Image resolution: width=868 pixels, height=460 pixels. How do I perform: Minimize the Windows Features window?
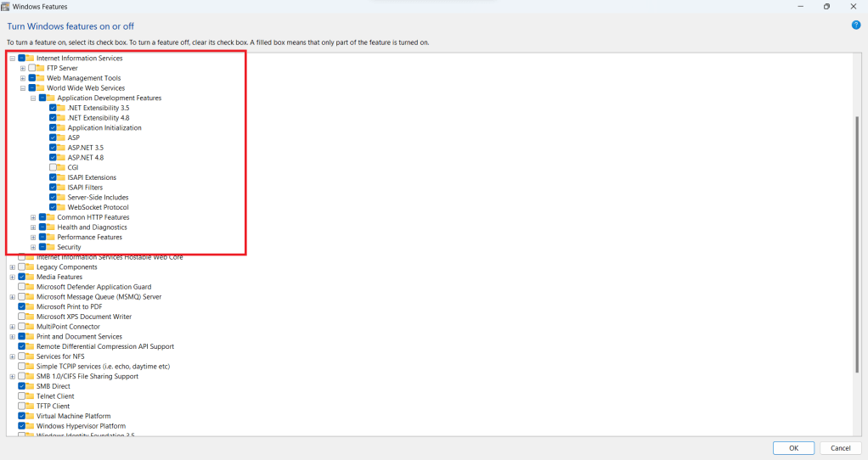coord(800,7)
